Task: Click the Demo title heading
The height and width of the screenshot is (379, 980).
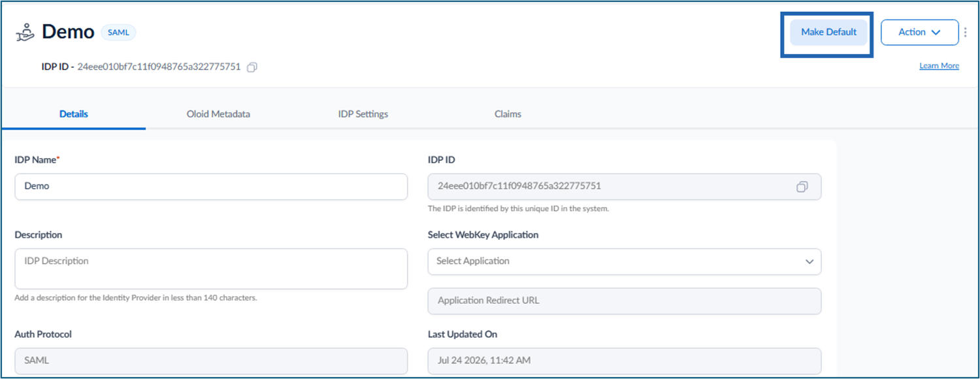Action: [x=68, y=32]
